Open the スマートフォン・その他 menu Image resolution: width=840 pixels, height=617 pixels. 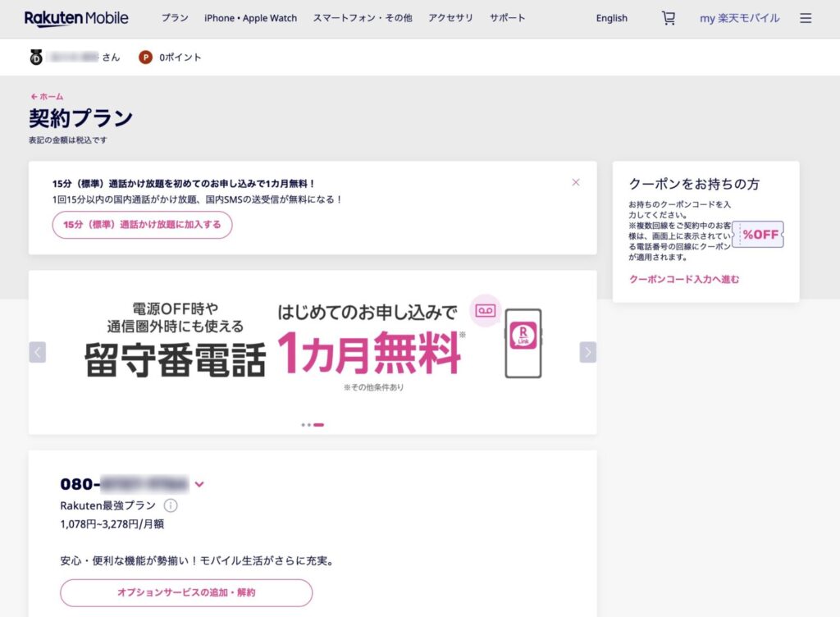click(363, 18)
